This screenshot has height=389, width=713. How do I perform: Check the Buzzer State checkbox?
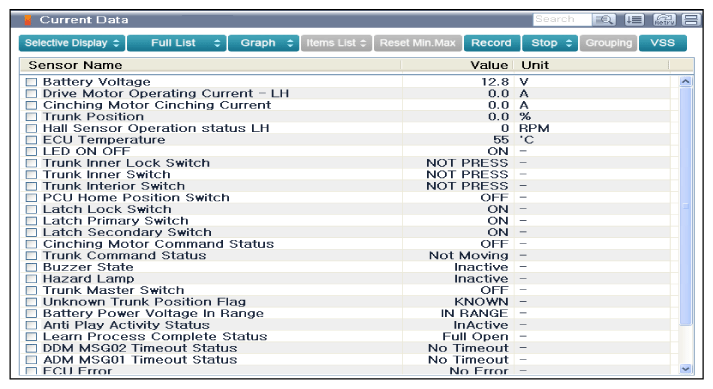pyautogui.click(x=31, y=268)
